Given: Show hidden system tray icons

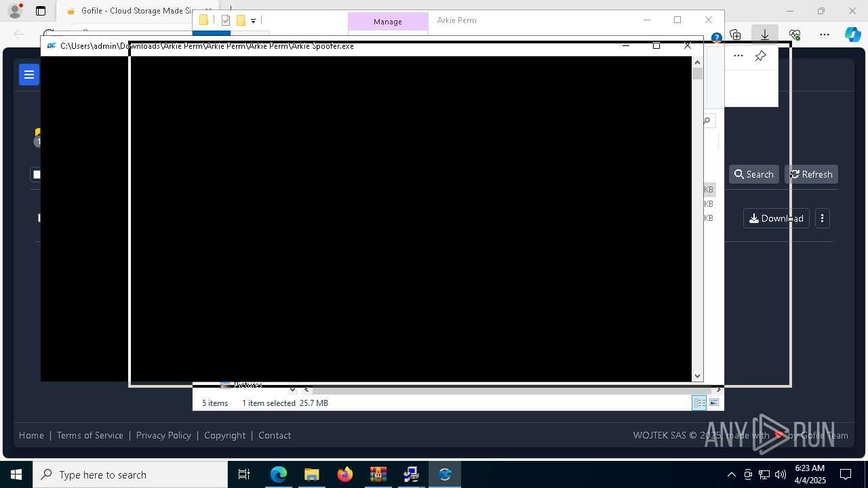Looking at the screenshot, I should click(x=731, y=474).
